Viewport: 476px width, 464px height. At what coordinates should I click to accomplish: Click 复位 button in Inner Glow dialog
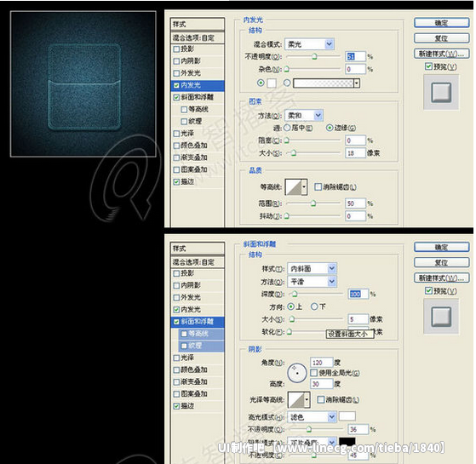(x=442, y=38)
